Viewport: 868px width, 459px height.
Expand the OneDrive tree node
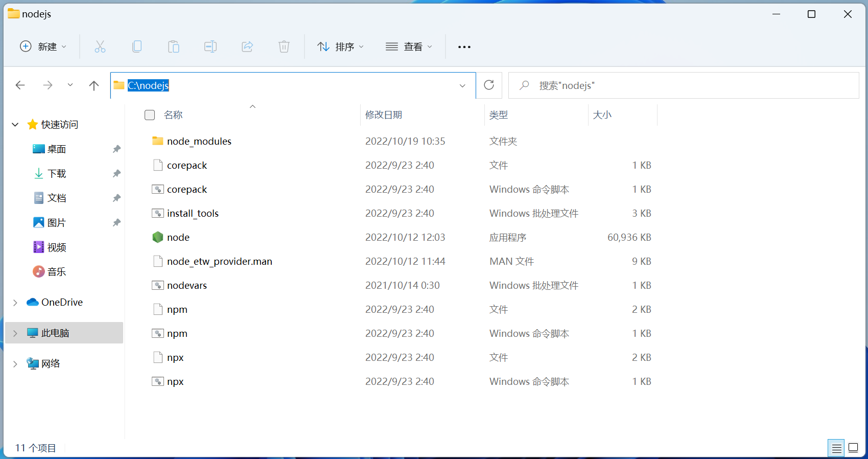(x=15, y=303)
